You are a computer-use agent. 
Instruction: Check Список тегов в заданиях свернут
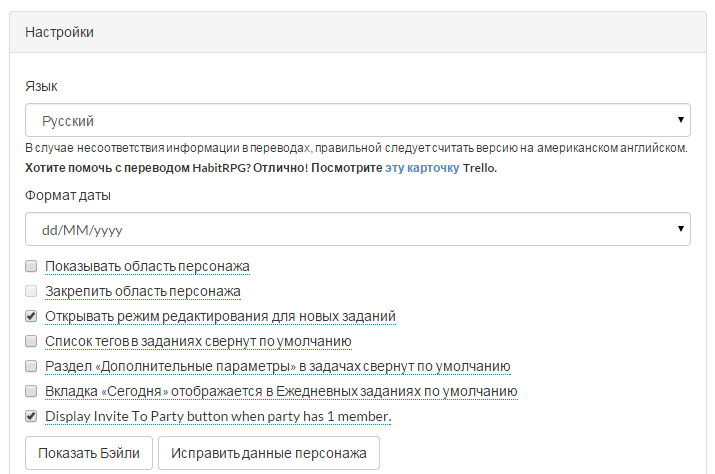(x=31, y=342)
